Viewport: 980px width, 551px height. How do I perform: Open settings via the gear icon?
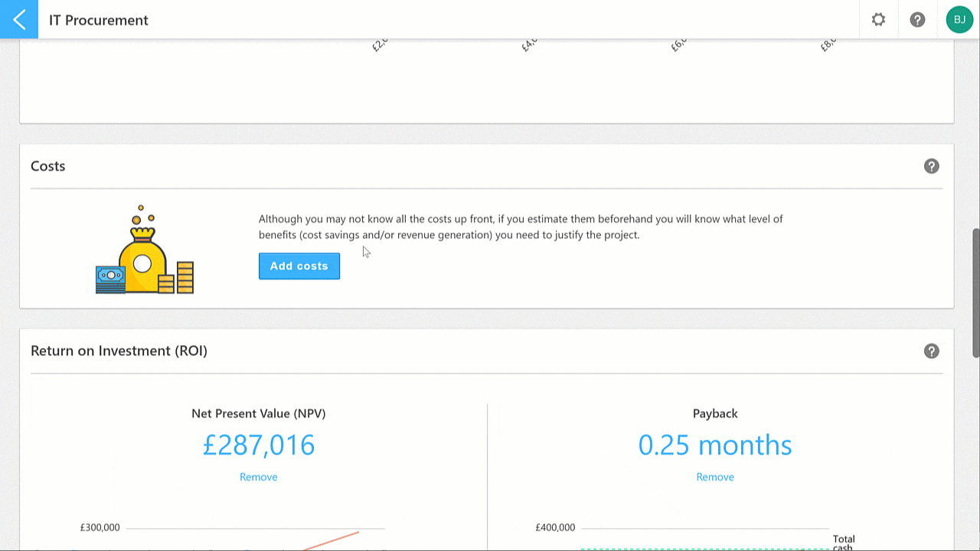(878, 19)
